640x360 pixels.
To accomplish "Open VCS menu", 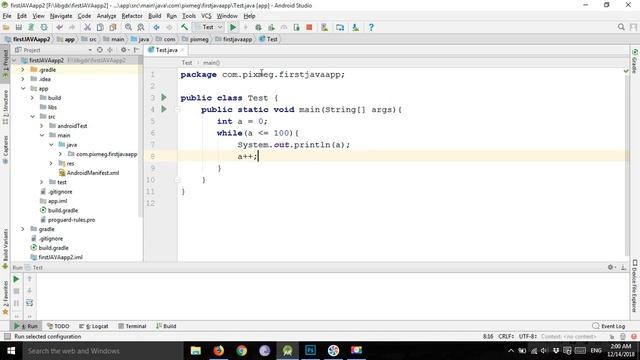I will [206, 16].
